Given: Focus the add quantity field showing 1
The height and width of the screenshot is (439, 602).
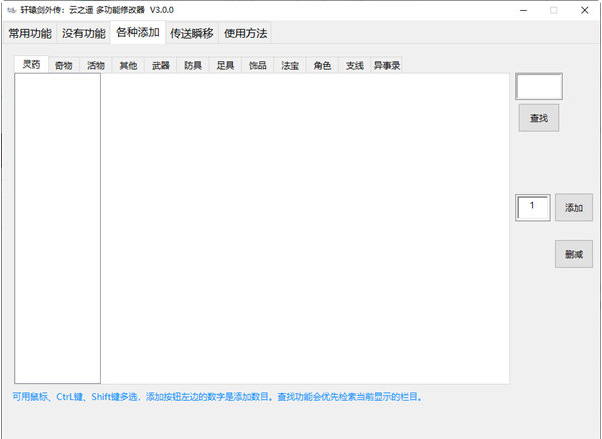Looking at the screenshot, I should [x=533, y=208].
